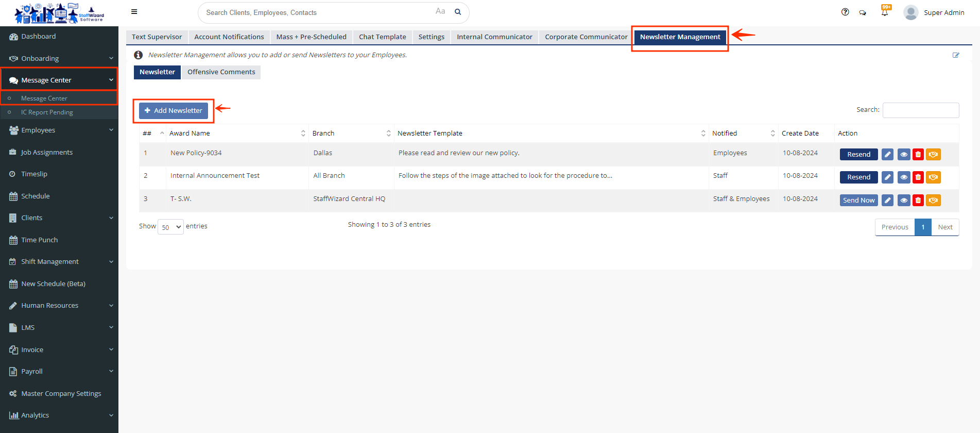This screenshot has width=980, height=433.
Task: Toggle case-sensitive Aa option in search
Action: (440, 11)
